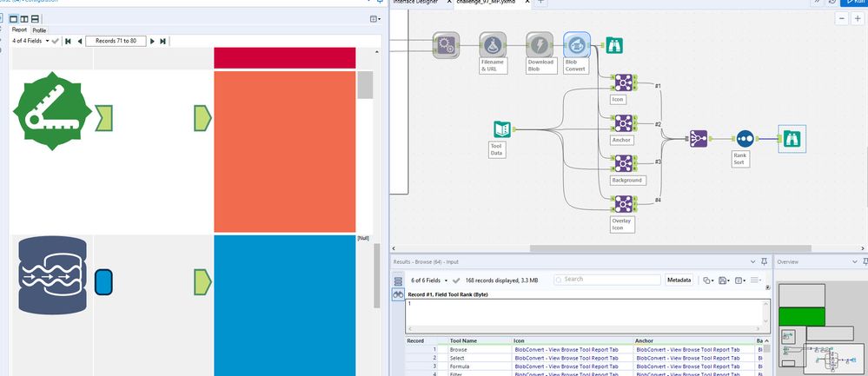This screenshot has width=868, height=376.
Task: Select the Overlay Icon join tool
Action: (623, 204)
